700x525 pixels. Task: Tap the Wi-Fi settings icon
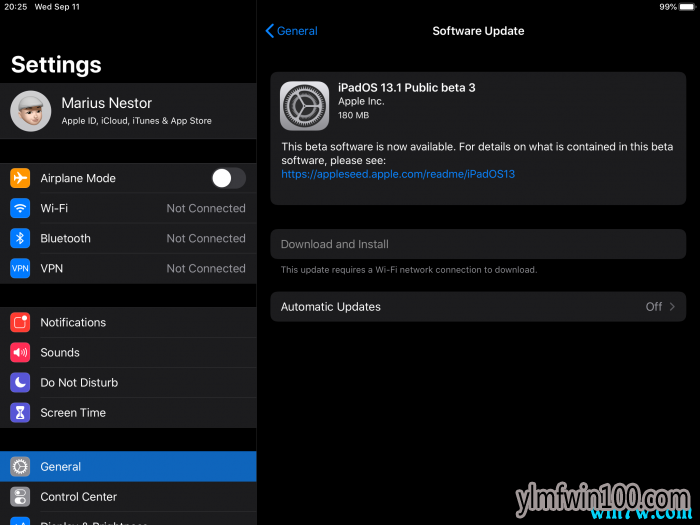pos(20,208)
